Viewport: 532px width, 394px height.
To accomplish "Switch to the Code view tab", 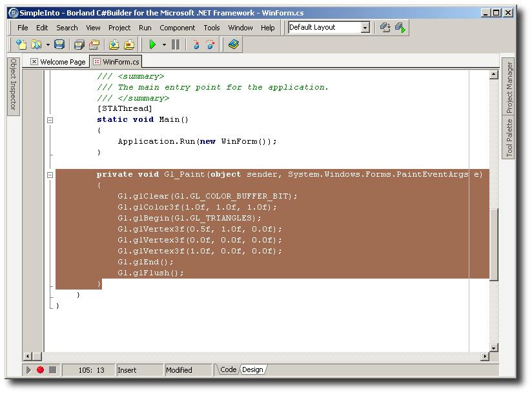I will coord(228,369).
